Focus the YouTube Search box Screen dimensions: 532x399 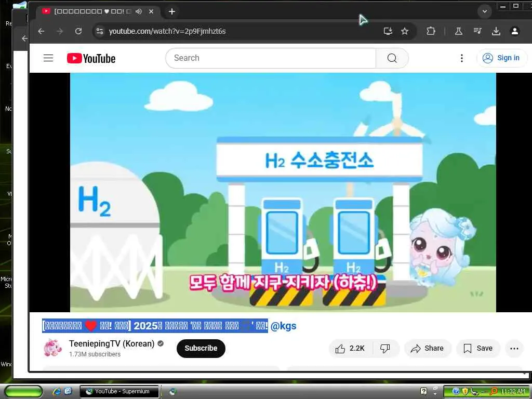pyautogui.click(x=271, y=58)
